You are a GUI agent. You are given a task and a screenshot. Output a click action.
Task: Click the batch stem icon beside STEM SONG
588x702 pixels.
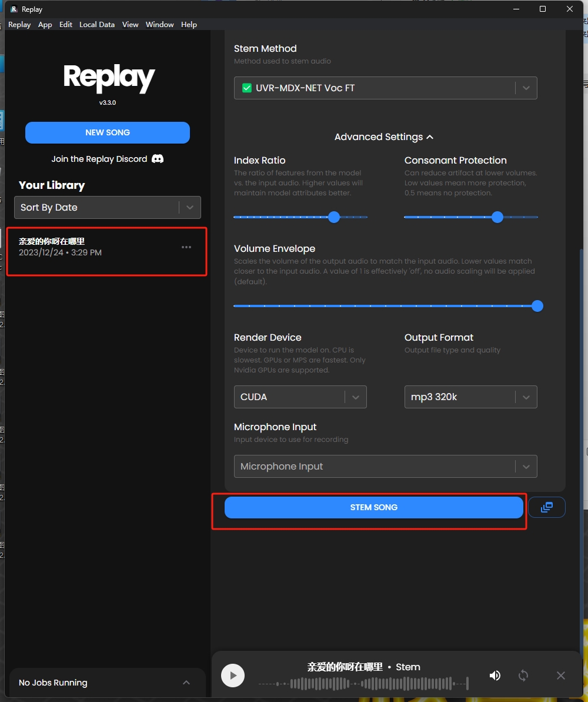[x=546, y=507]
